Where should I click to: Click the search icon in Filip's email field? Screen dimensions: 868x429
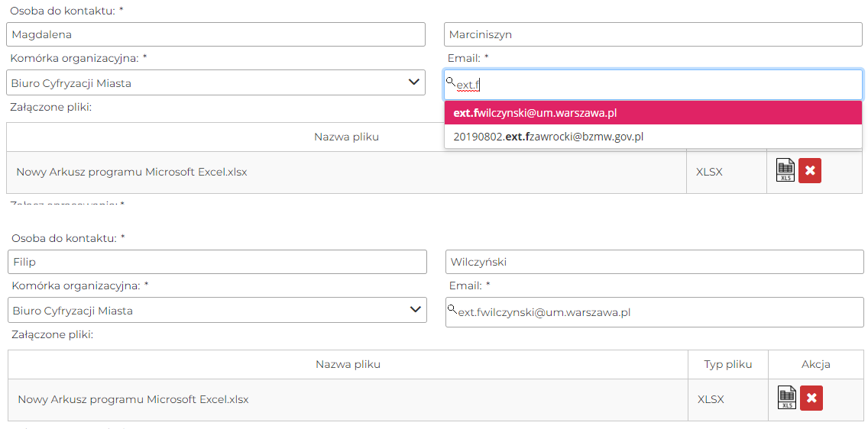point(452,309)
